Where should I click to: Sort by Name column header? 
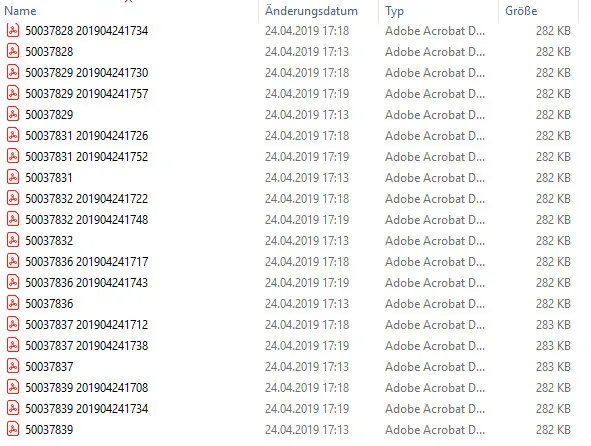[20, 11]
